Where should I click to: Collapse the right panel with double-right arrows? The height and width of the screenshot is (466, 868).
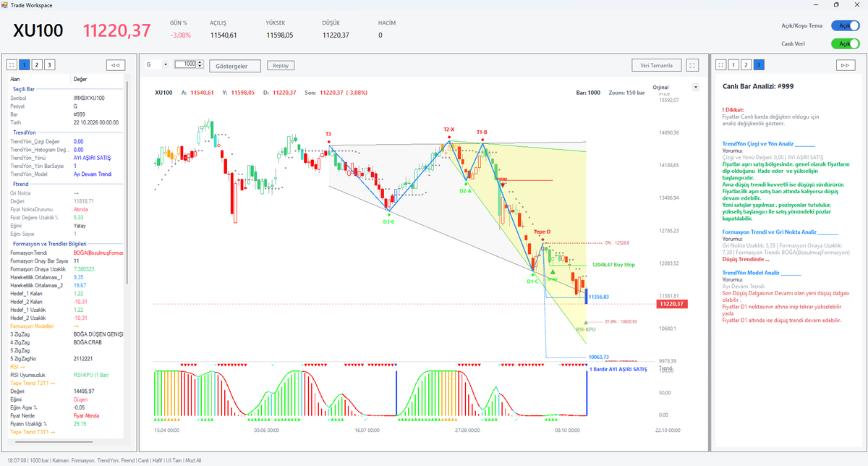pyautogui.click(x=845, y=64)
